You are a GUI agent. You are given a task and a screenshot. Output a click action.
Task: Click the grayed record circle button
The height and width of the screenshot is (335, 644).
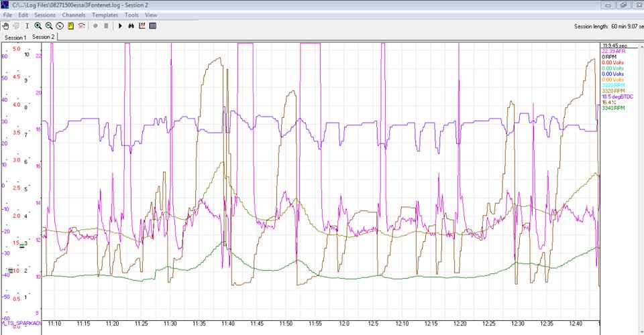[95, 26]
